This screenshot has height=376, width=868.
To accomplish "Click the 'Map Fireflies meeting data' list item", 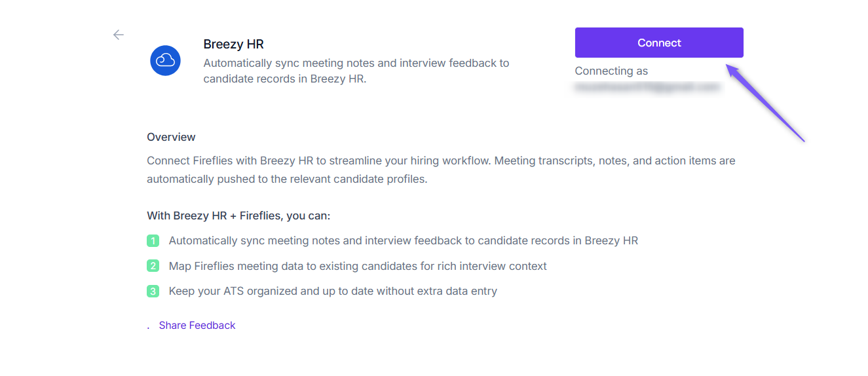I will (x=358, y=266).
